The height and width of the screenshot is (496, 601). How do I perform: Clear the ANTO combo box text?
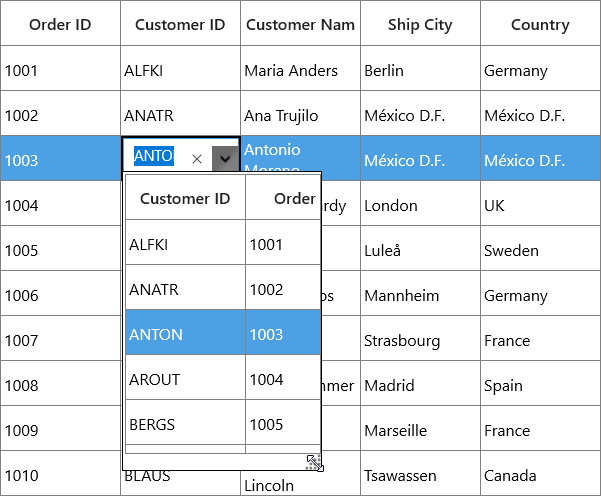tap(197, 159)
